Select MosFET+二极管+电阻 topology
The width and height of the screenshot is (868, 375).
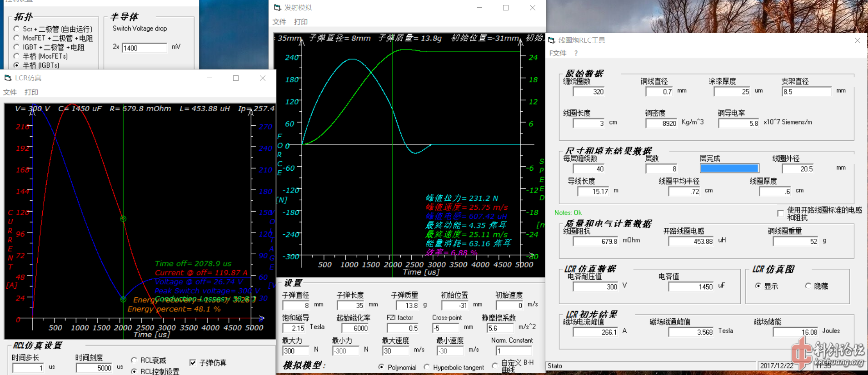(x=17, y=38)
